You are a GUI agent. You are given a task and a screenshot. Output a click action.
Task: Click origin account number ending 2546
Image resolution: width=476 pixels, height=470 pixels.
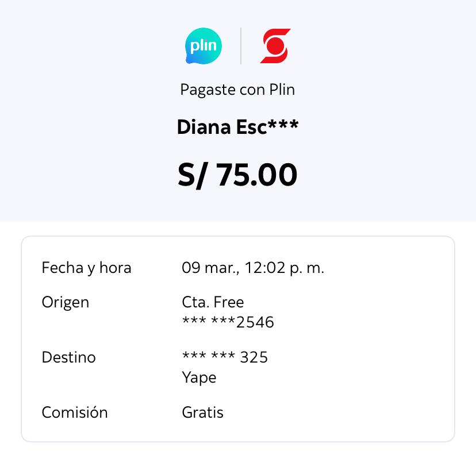click(228, 322)
